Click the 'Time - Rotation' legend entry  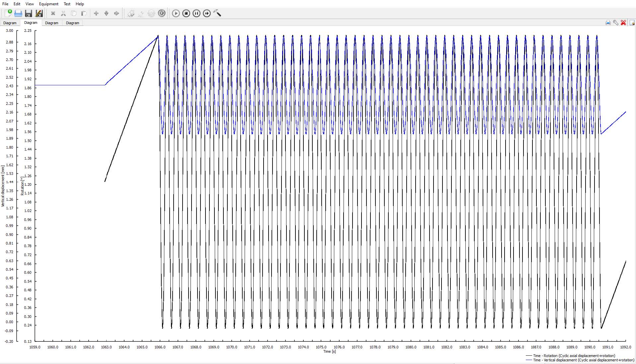click(571, 356)
